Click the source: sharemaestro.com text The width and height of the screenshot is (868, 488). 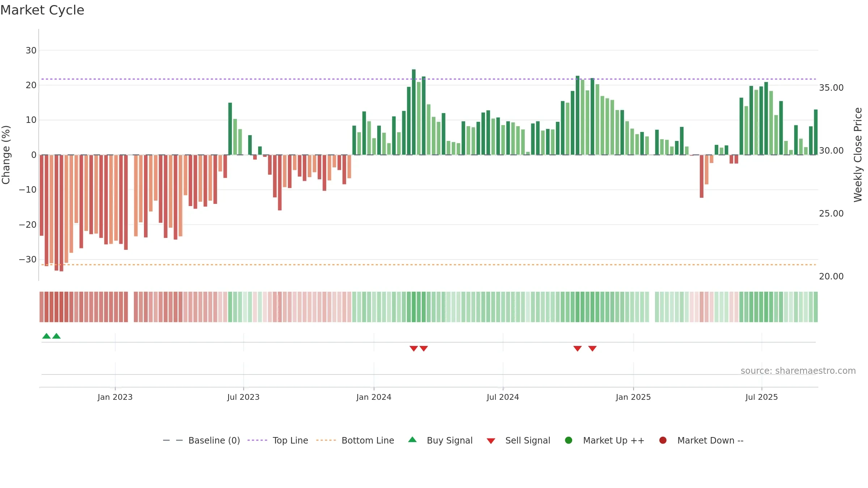coord(798,371)
